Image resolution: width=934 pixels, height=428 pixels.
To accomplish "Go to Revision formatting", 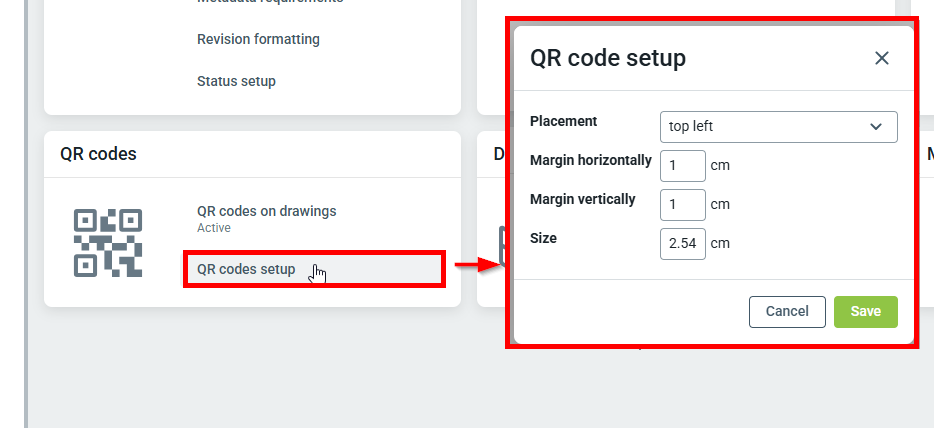I will pyautogui.click(x=258, y=39).
